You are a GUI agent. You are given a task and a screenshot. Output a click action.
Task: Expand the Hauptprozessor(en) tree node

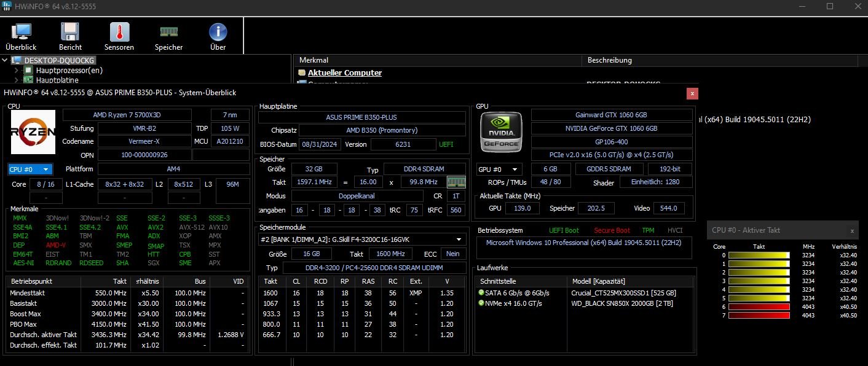pos(17,70)
